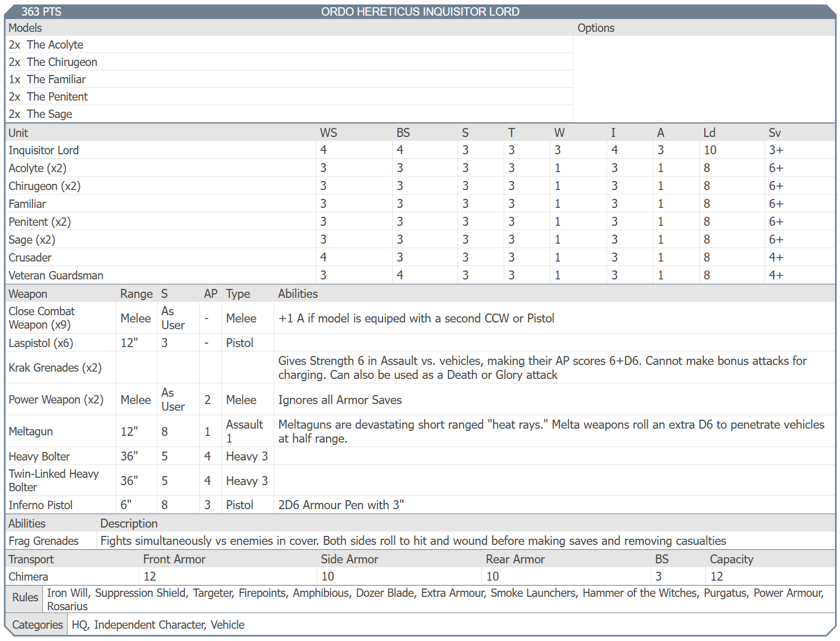
Task: Click the Inferno Pistol range '6"'
Action: click(126, 505)
